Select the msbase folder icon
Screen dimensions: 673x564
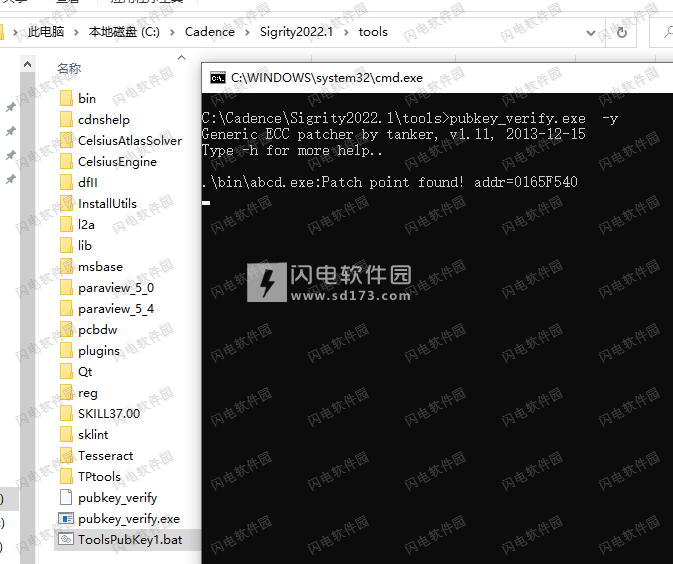click(x=66, y=267)
